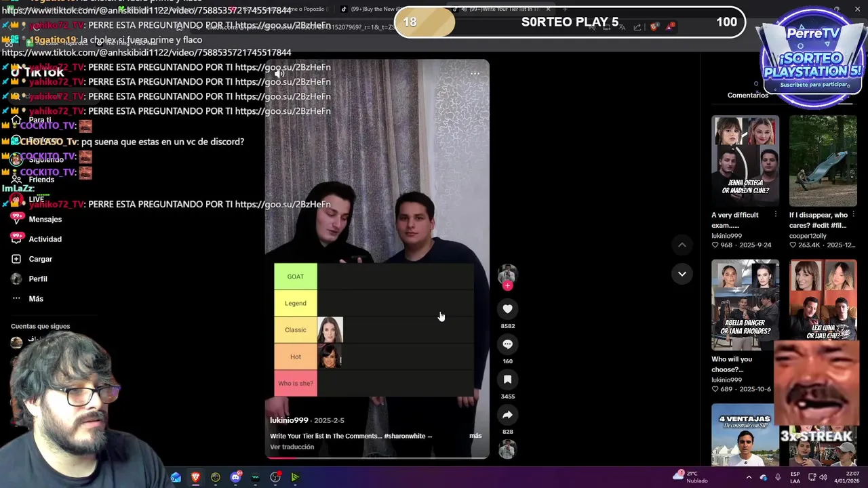Switch the ESP LAA input language
This screenshot has height=488, width=868.
(x=795, y=477)
